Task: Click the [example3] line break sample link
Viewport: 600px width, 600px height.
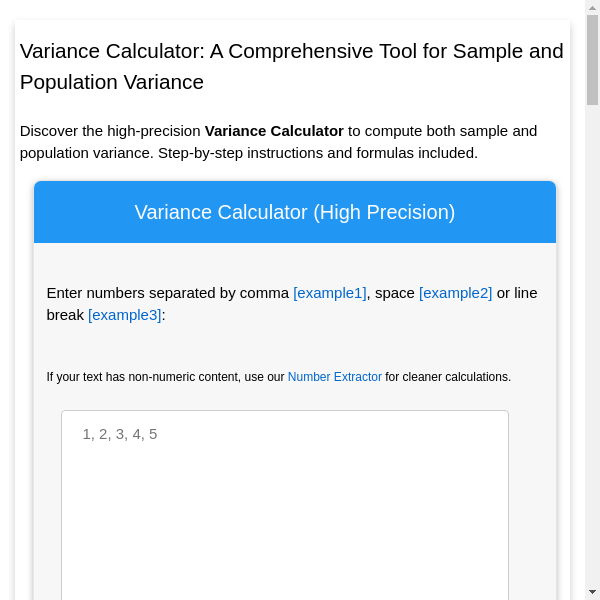Action: 124,315
